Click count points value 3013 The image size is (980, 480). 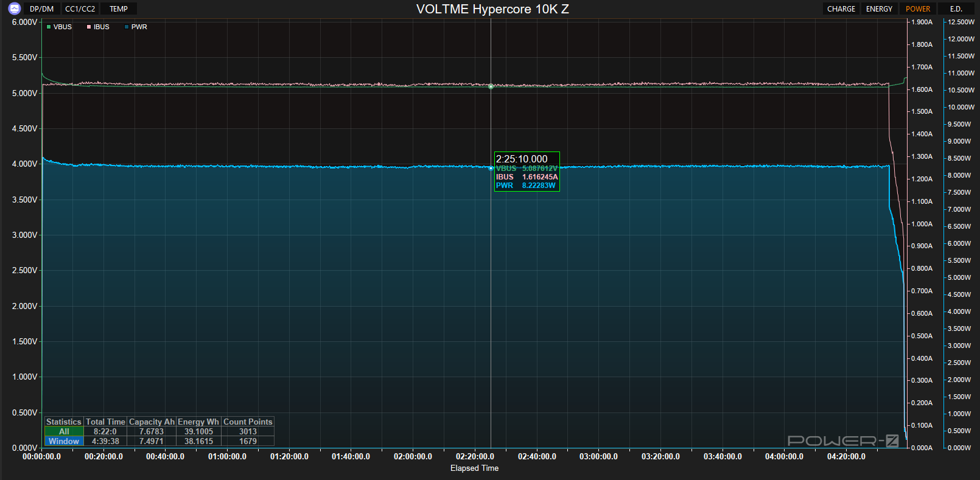click(248, 431)
